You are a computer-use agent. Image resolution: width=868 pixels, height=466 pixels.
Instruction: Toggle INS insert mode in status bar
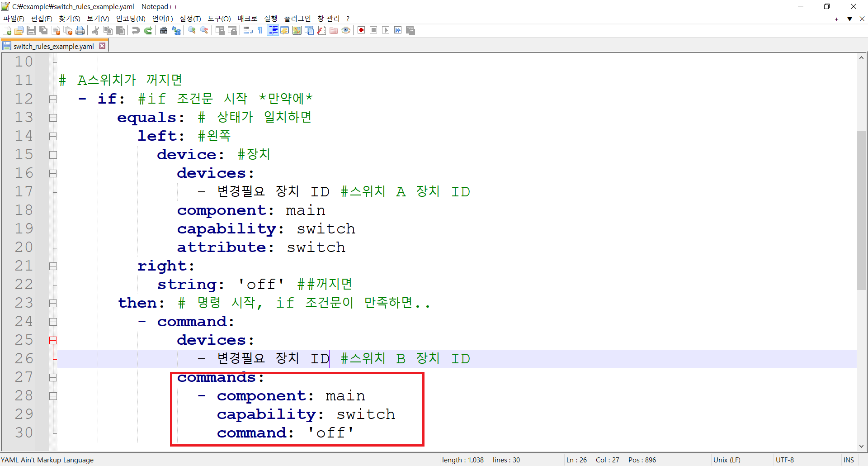(x=849, y=460)
